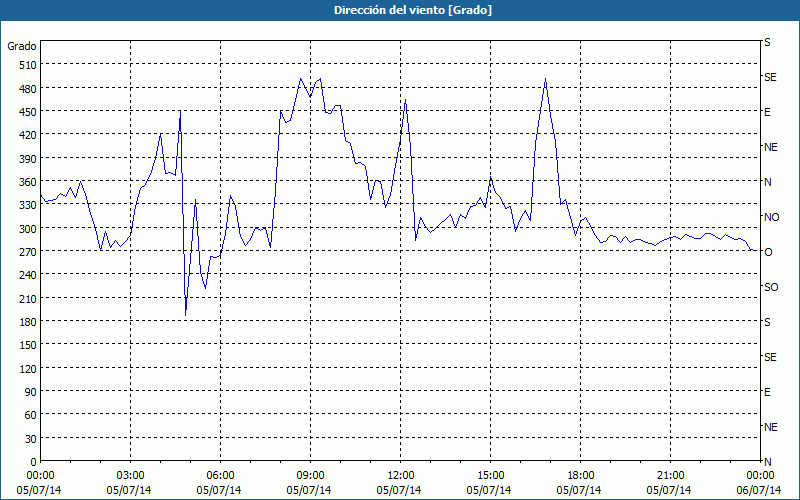Click the chart title Dirección del viento [Grado]
The image size is (800, 500).
pos(413,10)
